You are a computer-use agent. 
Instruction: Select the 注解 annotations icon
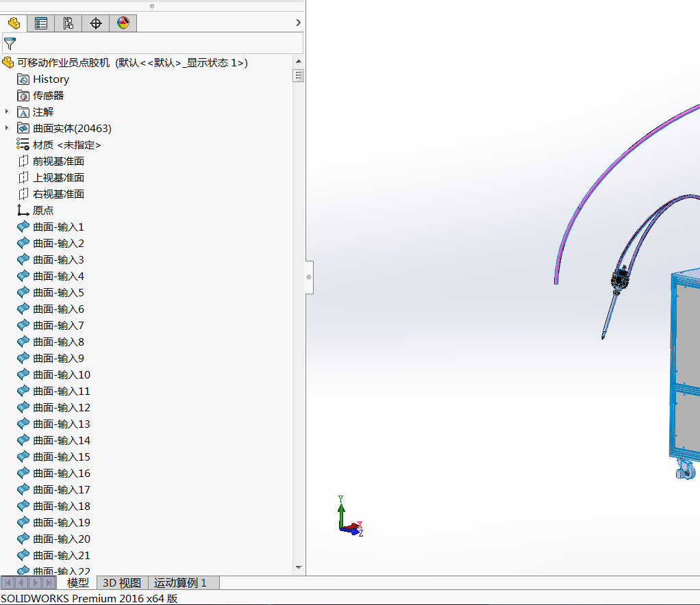(23, 112)
